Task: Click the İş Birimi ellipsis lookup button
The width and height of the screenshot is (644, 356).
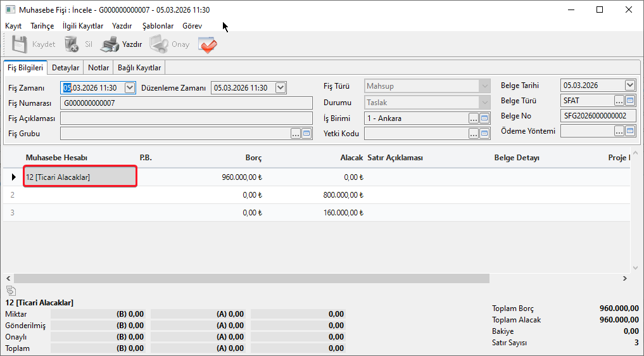Action: click(474, 118)
